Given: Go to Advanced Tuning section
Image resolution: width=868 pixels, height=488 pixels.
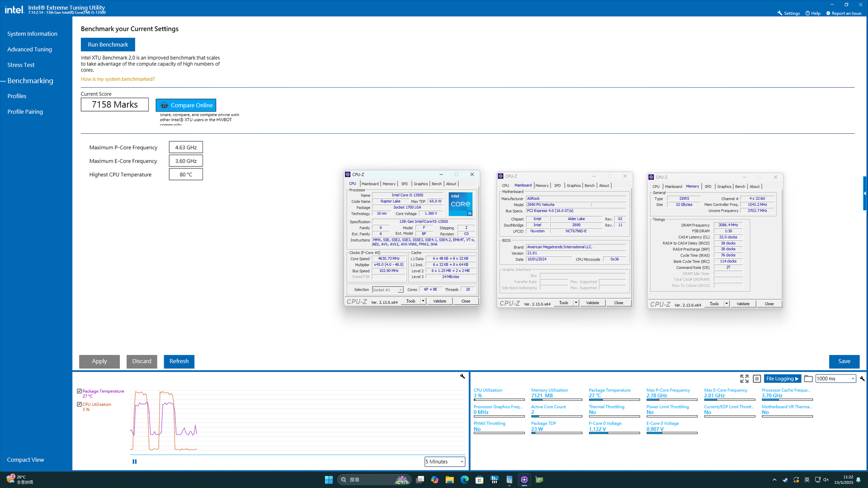Looking at the screenshot, I should (29, 49).
